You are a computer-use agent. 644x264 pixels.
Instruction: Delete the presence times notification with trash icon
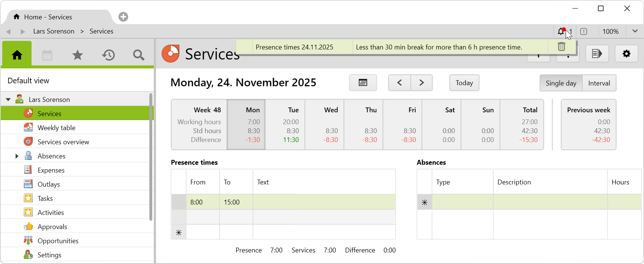561,47
